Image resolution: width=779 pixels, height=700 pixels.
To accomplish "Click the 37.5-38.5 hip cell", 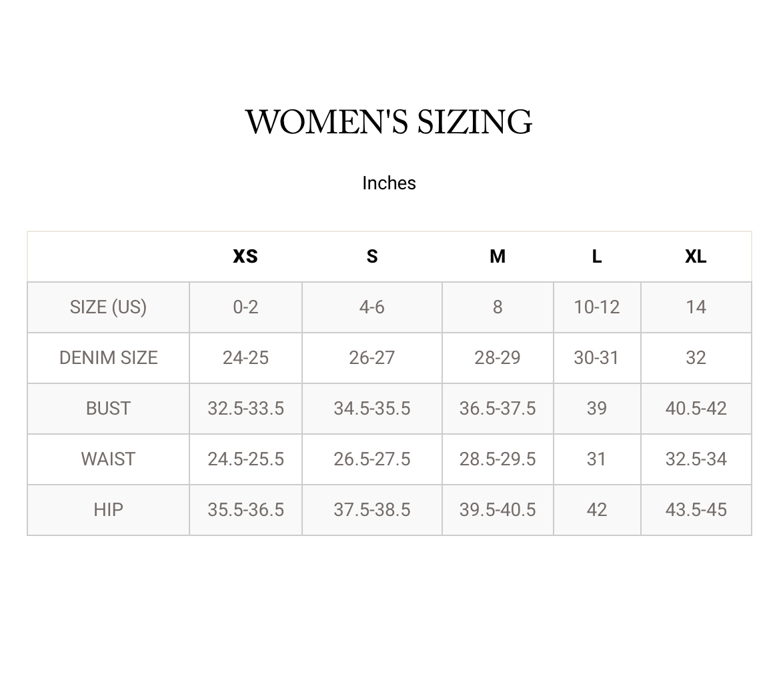I will point(372,510).
